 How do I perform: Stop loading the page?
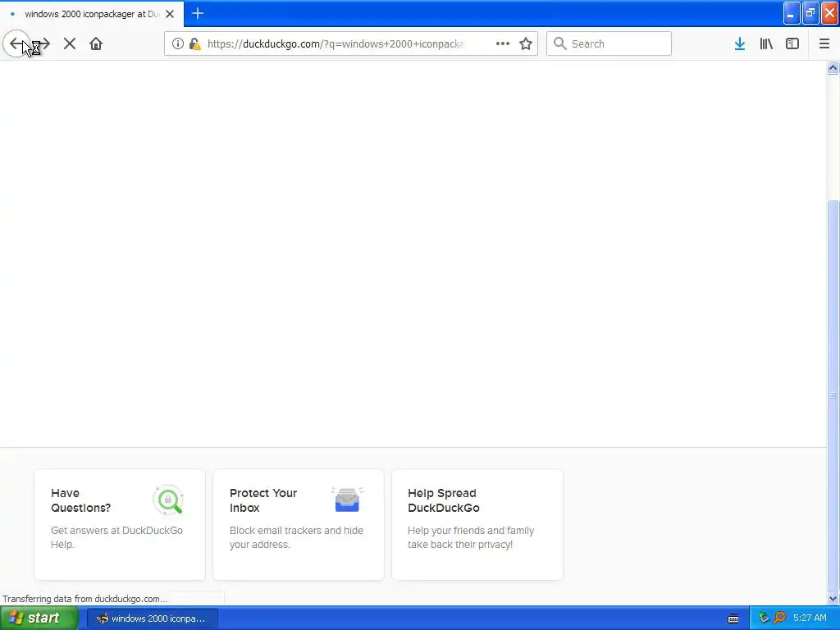tap(70, 44)
